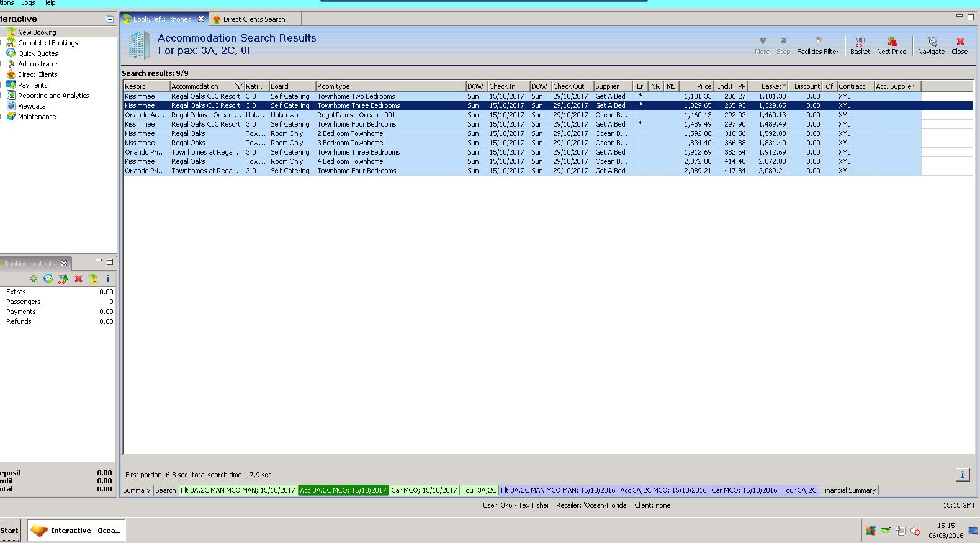This screenshot has height=543, width=980.
Task: Click the clock icon in Booking contents
Action: (48, 279)
